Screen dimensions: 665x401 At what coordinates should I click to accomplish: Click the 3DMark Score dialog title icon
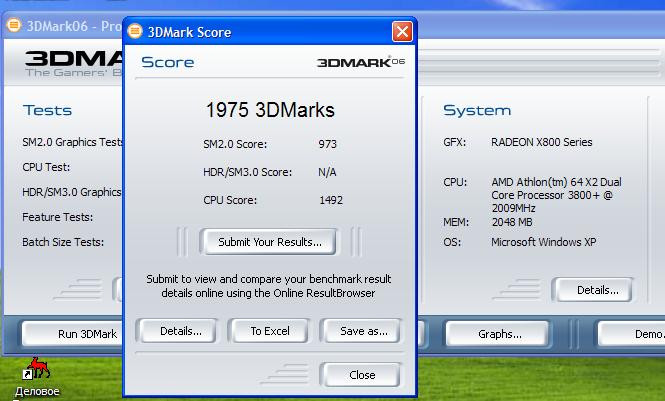click(135, 31)
